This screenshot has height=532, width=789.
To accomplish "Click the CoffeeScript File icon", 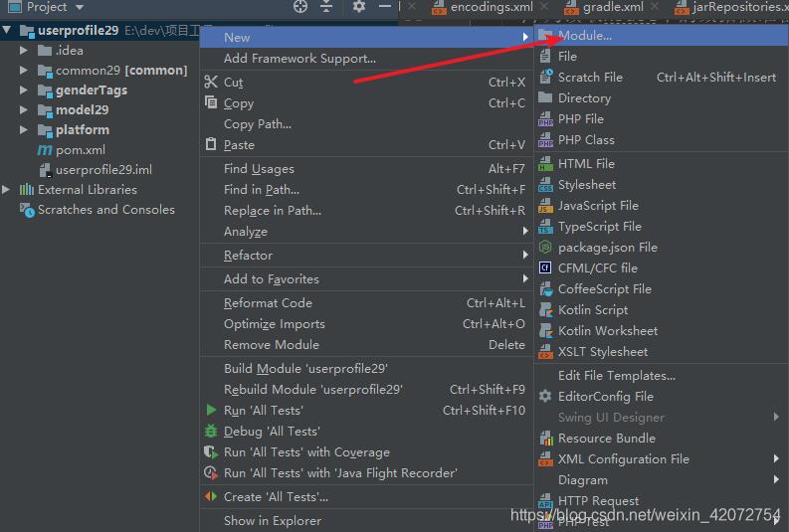I will (x=545, y=288).
